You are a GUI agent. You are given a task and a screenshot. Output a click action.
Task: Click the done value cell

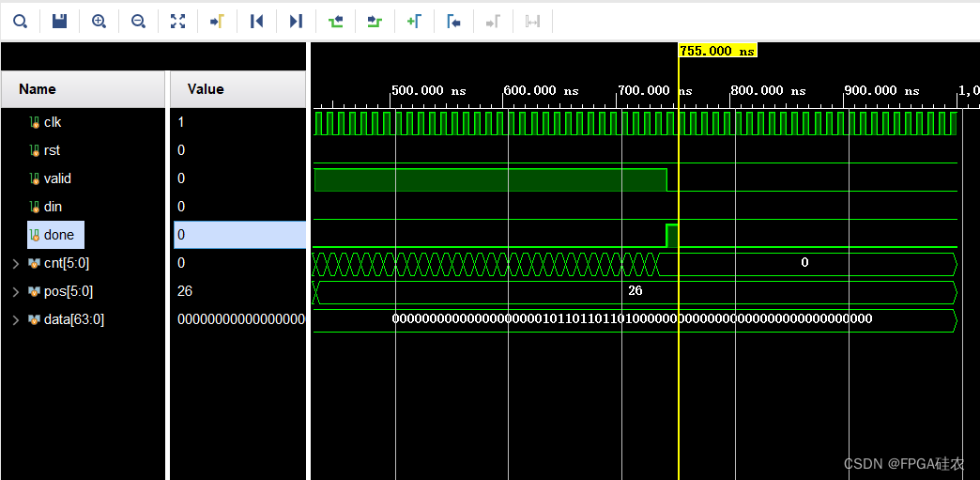pyautogui.click(x=239, y=235)
